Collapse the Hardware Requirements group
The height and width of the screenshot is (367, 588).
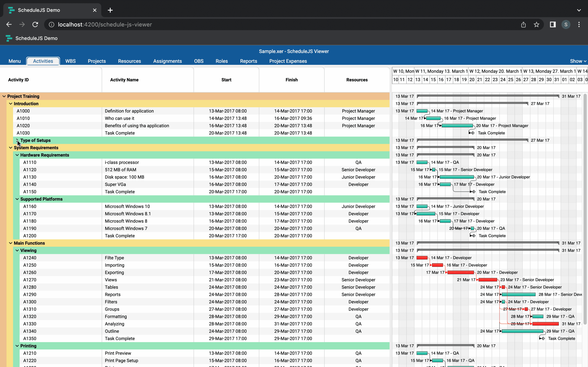pos(17,155)
